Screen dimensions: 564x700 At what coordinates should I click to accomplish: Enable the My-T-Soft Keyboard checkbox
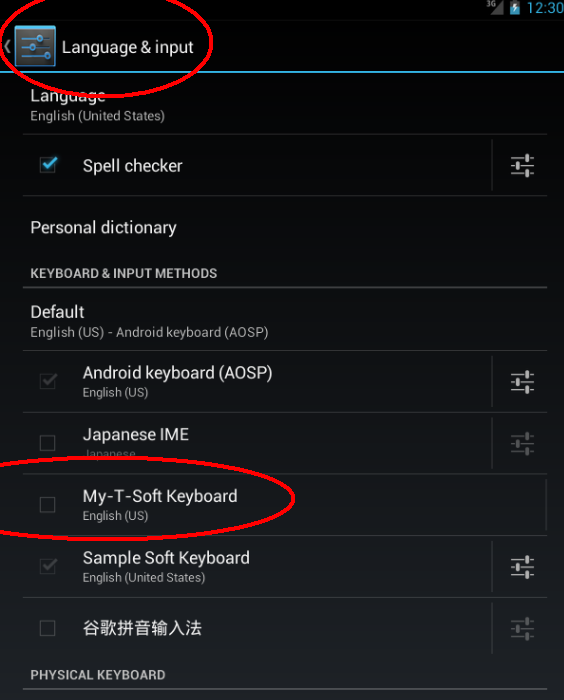(x=47, y=504)
